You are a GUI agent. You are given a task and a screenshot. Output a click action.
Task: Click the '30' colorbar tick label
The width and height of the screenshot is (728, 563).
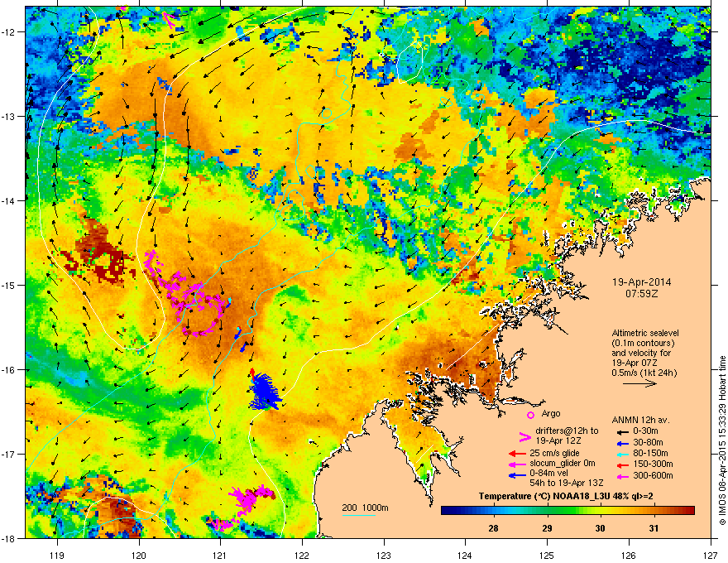pyautogui.click(x=601, y=528)
